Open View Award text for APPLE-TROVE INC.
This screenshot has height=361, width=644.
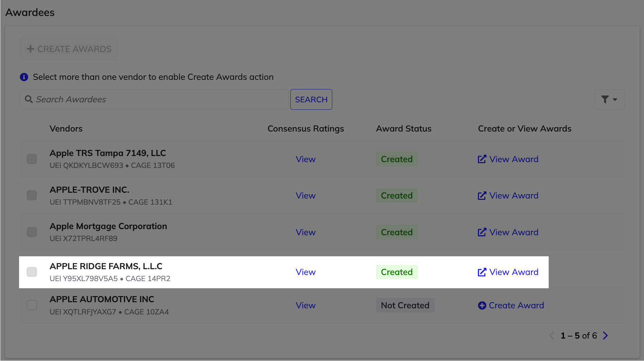tap(514, 195)
